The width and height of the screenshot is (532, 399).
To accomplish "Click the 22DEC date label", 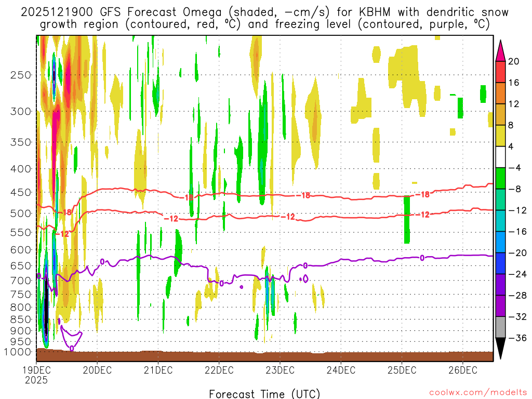I will point(219,370).
